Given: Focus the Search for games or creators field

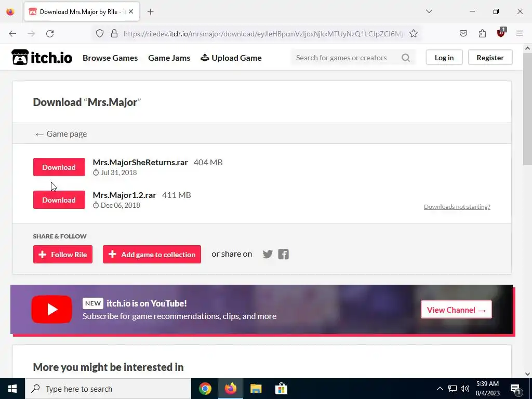Looking at the screenshot, I should pyautogui.click(x=353, y=58).
